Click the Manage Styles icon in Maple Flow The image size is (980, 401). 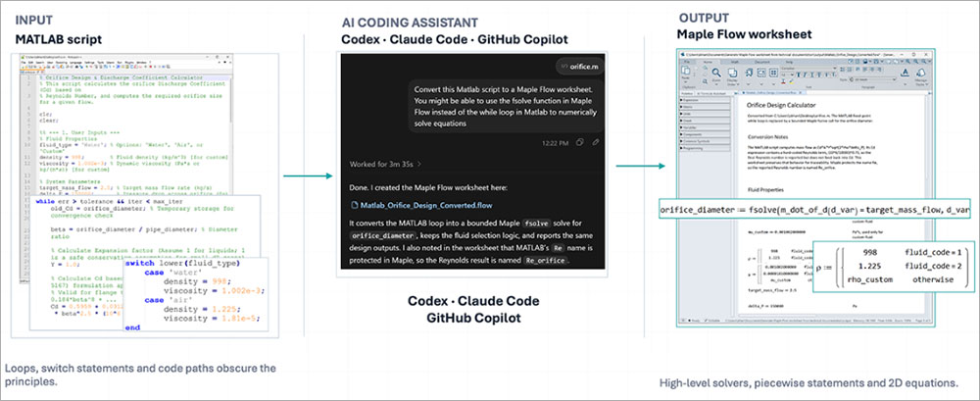(x=921, y=73)
